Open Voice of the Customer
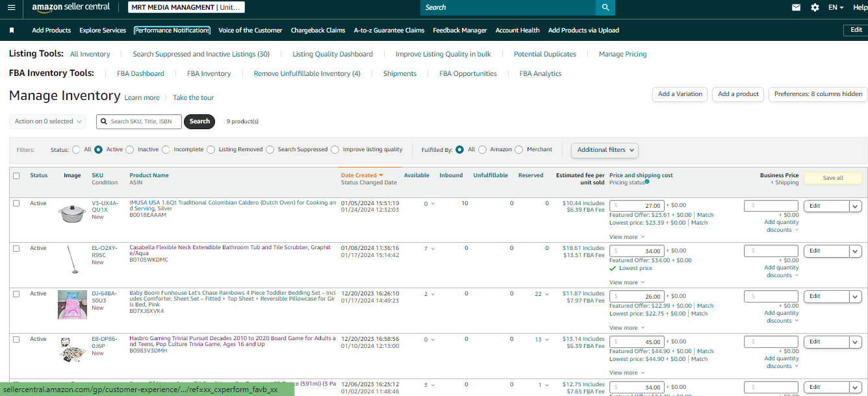Screen dimensions: 868x396 250,30
